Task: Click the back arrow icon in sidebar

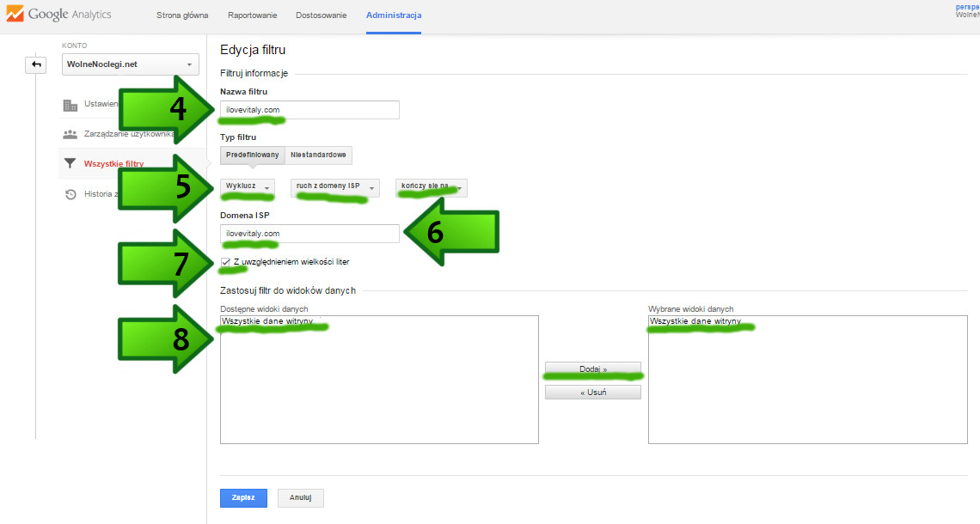Action: [x=35, y=64]
